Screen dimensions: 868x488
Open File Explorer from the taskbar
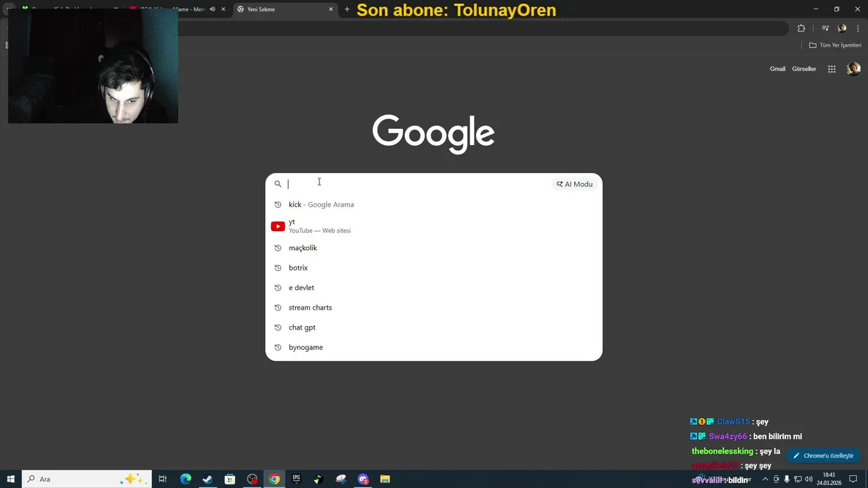pyautogui.click(x=385, y=479)
